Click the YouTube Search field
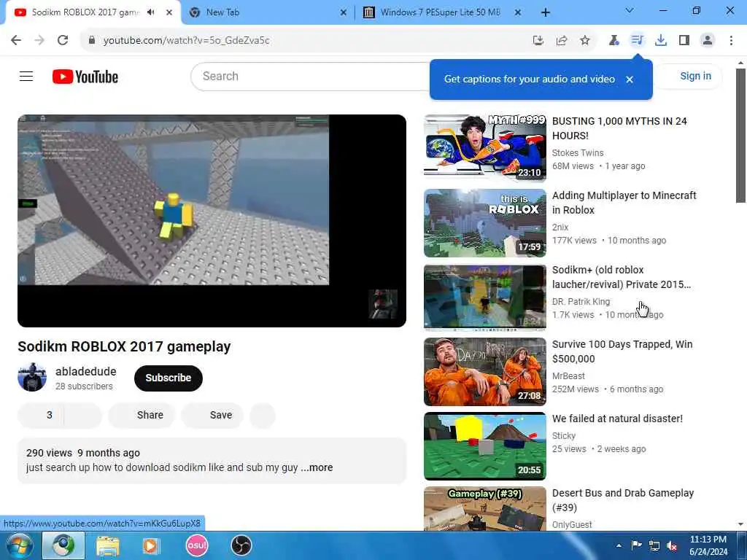Image resolution: width=747 pixels, height=560 pixels. click(x=309, y=76)
